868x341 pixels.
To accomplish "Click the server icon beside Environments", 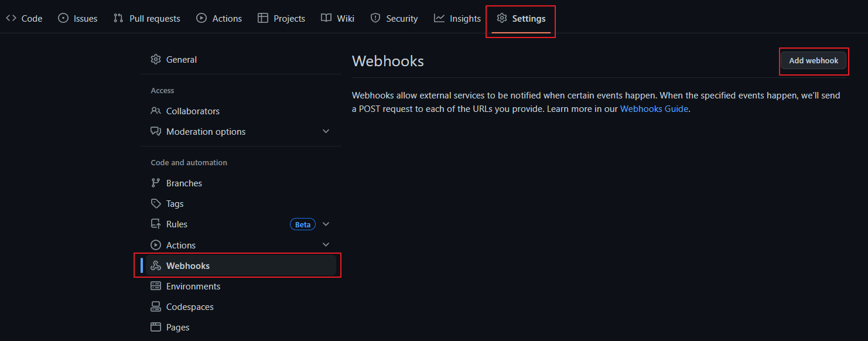I will [156, 286].
